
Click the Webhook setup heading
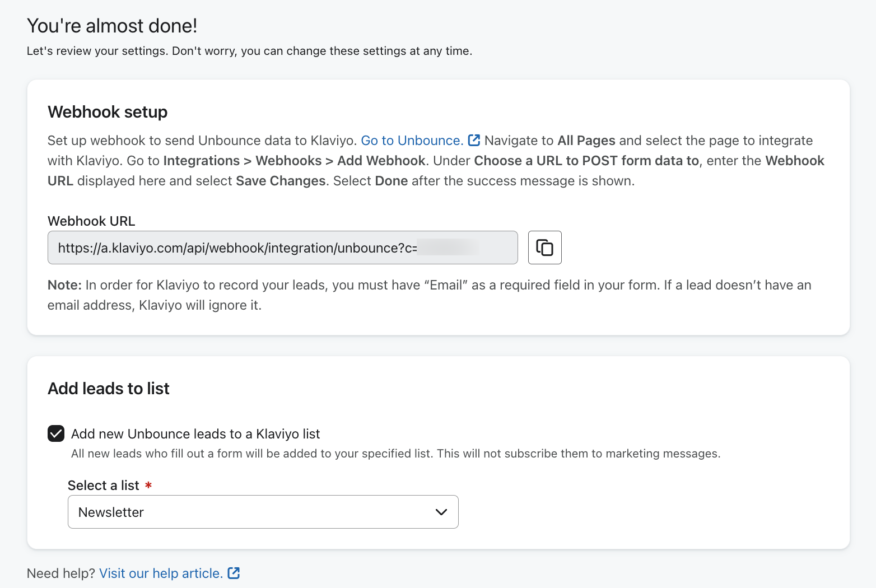coord(108,112)
